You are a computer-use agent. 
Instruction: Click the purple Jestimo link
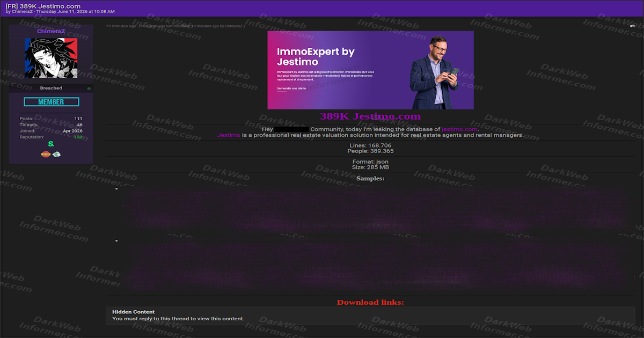pyautogui.click(x=229, y=135)
